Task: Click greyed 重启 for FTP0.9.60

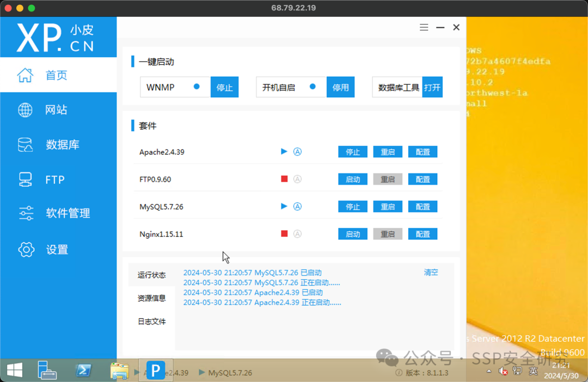Action: click(388, 179)
